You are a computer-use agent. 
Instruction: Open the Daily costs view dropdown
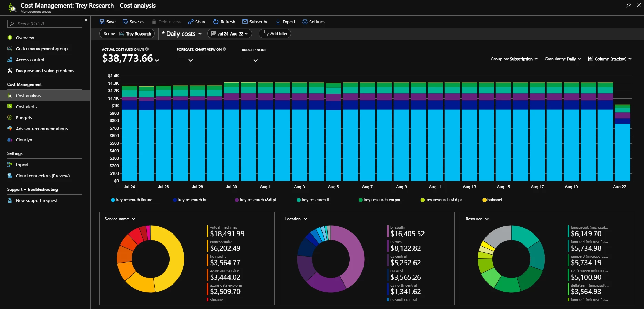coord(182,34)
